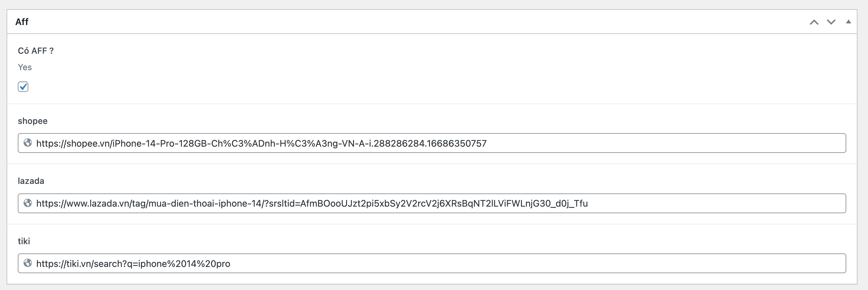The image size is (868, 290).
Task: Click the "Có AFF ?" field label
Action: pos(36,51)
